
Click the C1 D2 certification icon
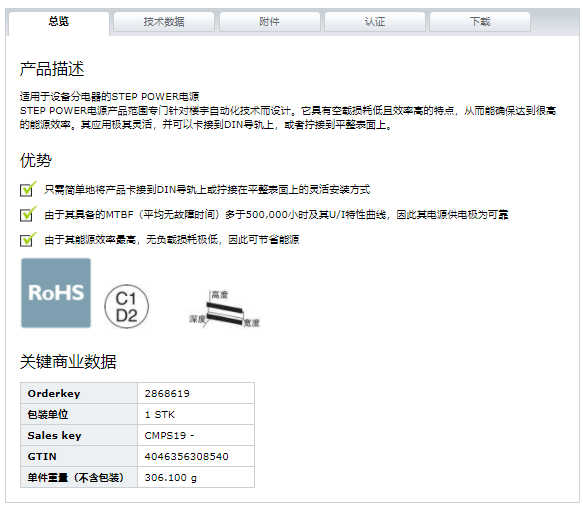126,307
